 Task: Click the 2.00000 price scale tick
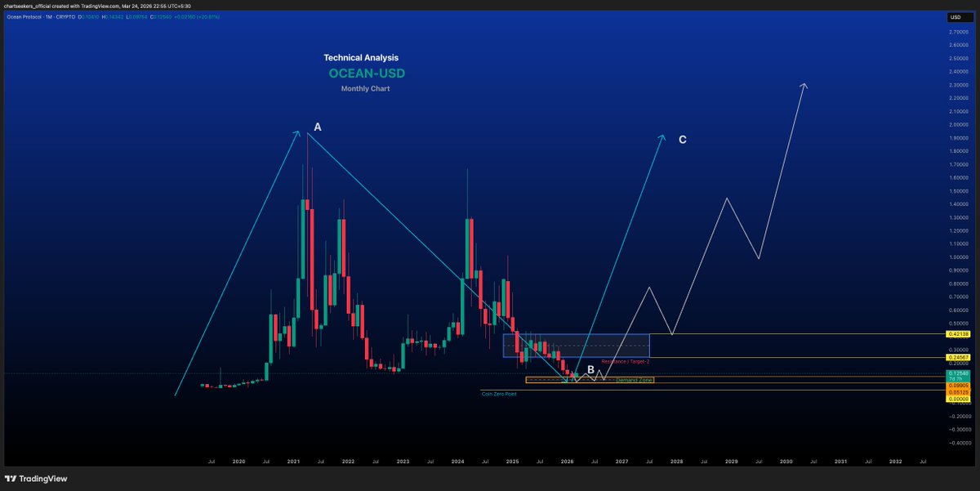[957, 125]
